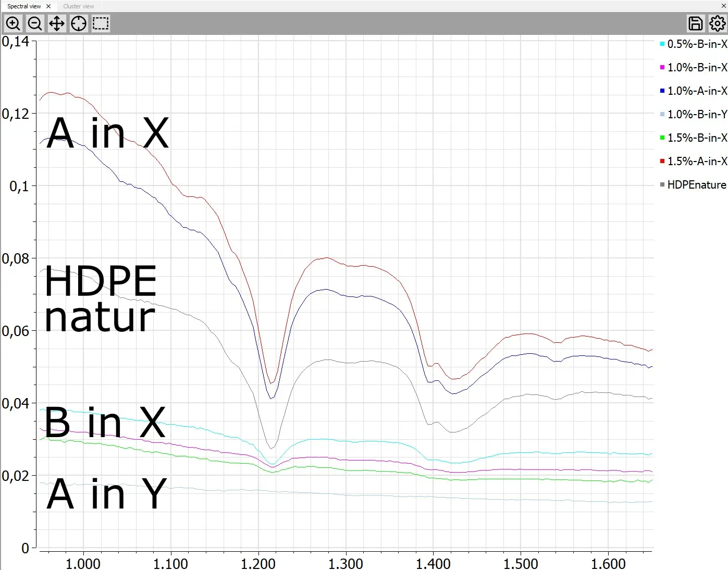Viewport: 728px width, 570px height.
Task: Click the 0 y-axis origin label
Action: click(25, 548)
